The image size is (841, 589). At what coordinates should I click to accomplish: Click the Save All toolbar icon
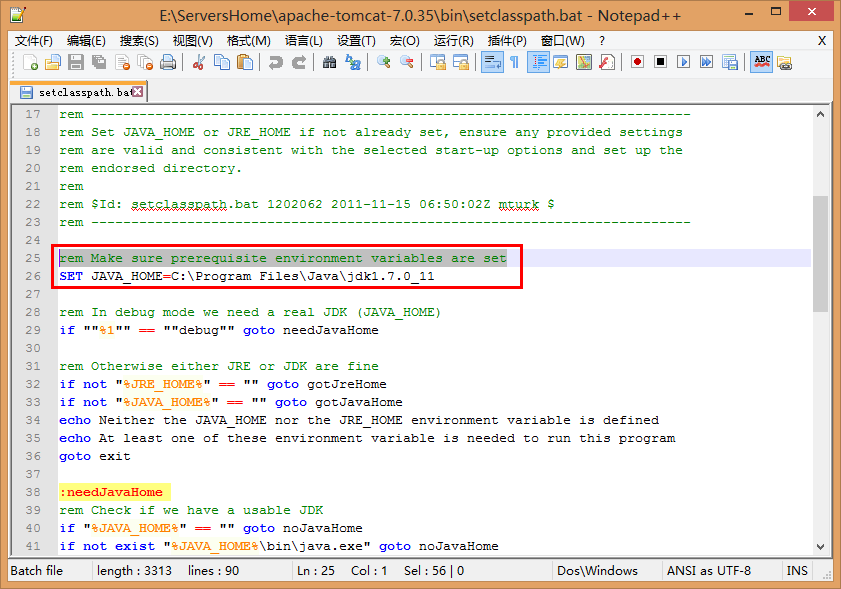[x=99, y=63]
